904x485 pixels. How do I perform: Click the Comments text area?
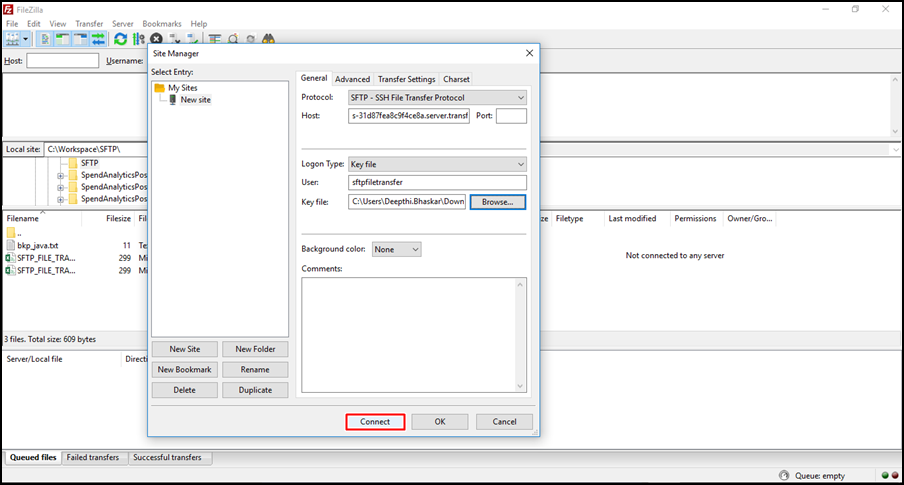coord(414,335)
